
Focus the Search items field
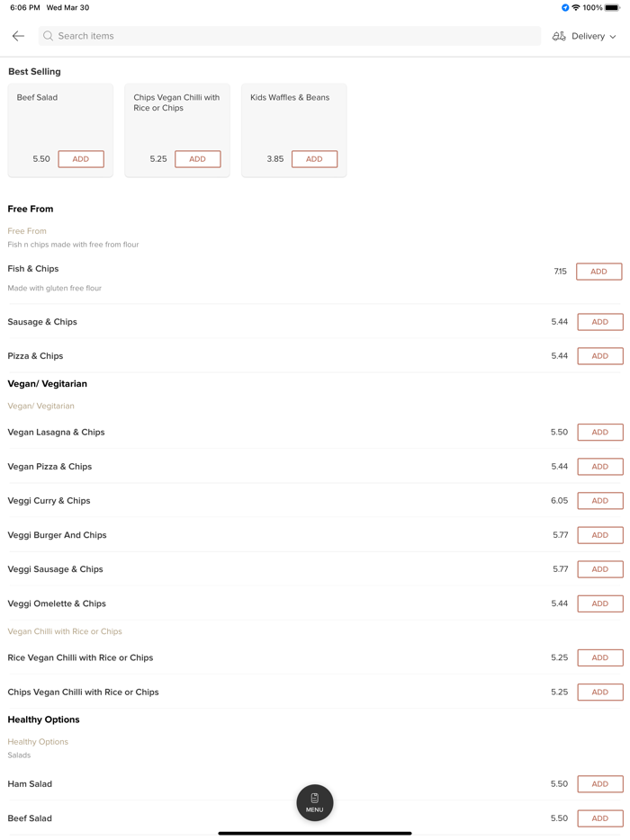[x=288, y=36]
